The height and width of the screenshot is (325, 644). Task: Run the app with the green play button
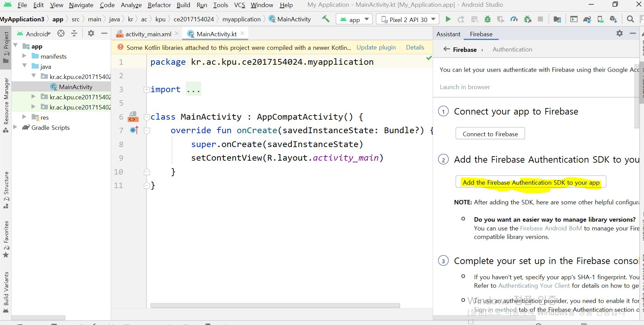point(448,19)
